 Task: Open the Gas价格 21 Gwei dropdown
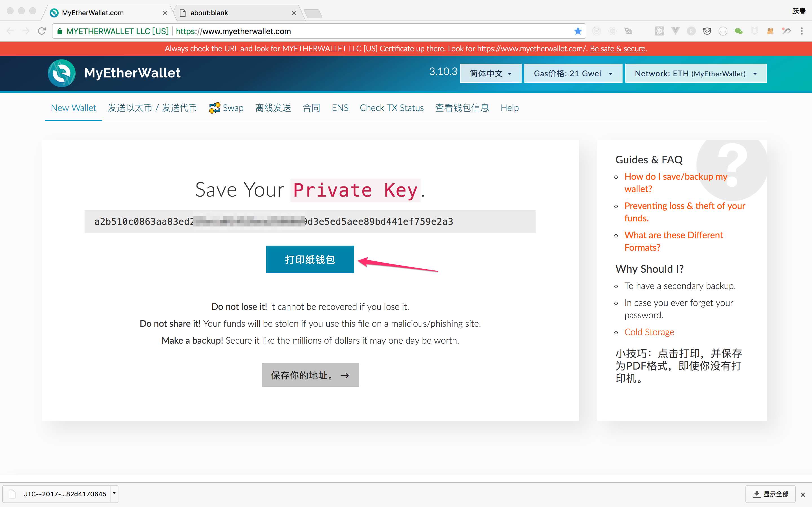(x=573, y=73)
